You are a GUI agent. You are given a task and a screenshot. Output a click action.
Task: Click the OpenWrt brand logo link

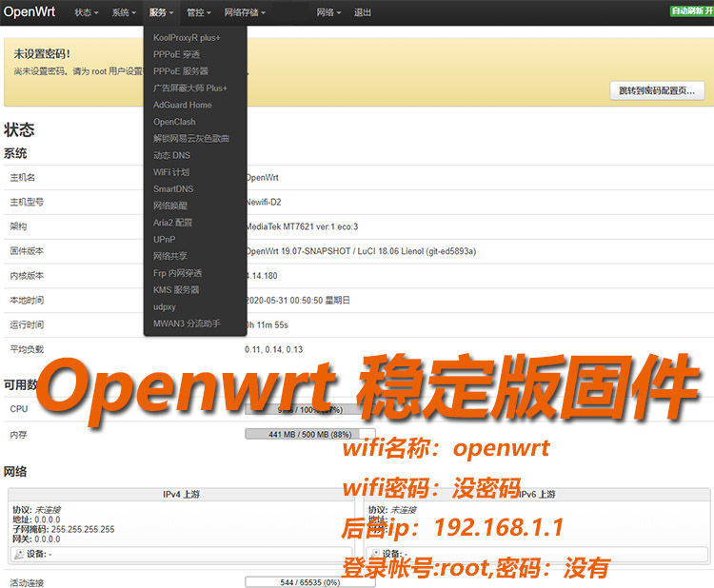click(30, 11)
